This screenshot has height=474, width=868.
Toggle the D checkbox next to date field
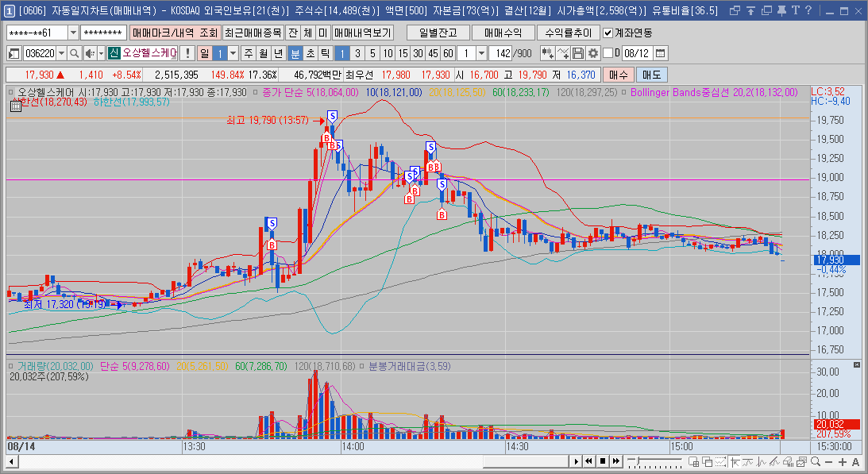click(x=608, y=53)
